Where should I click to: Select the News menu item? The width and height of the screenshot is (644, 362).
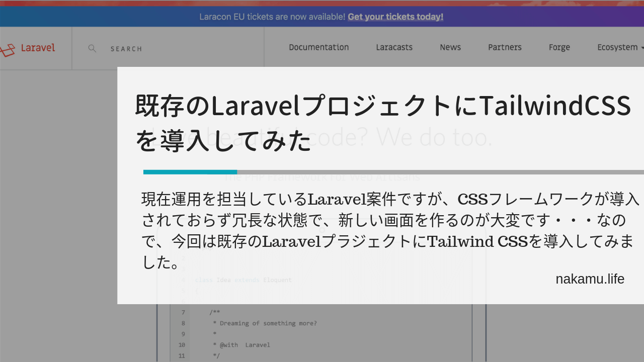click(x=450, y=47)
